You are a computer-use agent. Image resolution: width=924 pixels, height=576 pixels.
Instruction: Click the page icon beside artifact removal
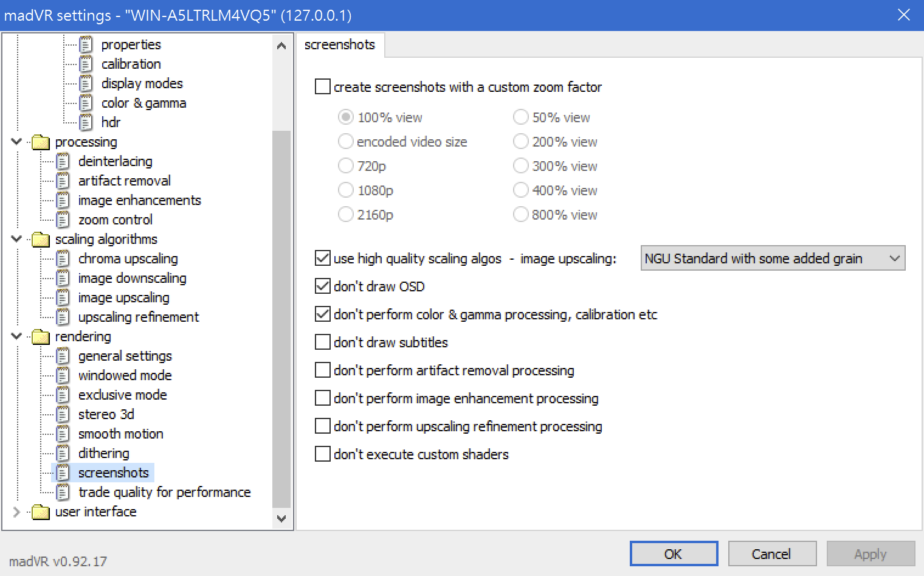tap(63, 181)
